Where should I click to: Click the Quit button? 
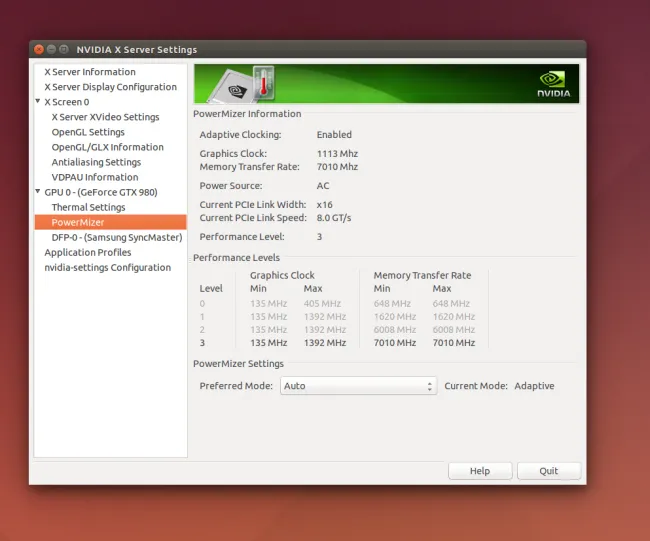(x=549, y=471)
